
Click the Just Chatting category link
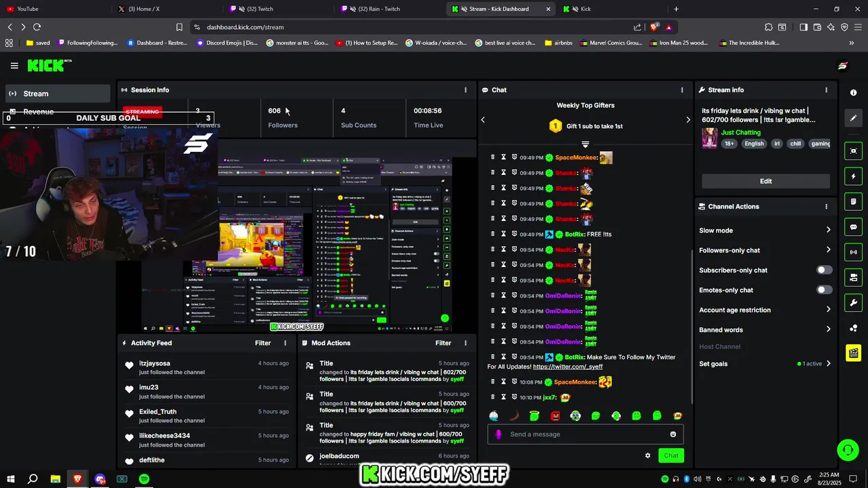741,132
